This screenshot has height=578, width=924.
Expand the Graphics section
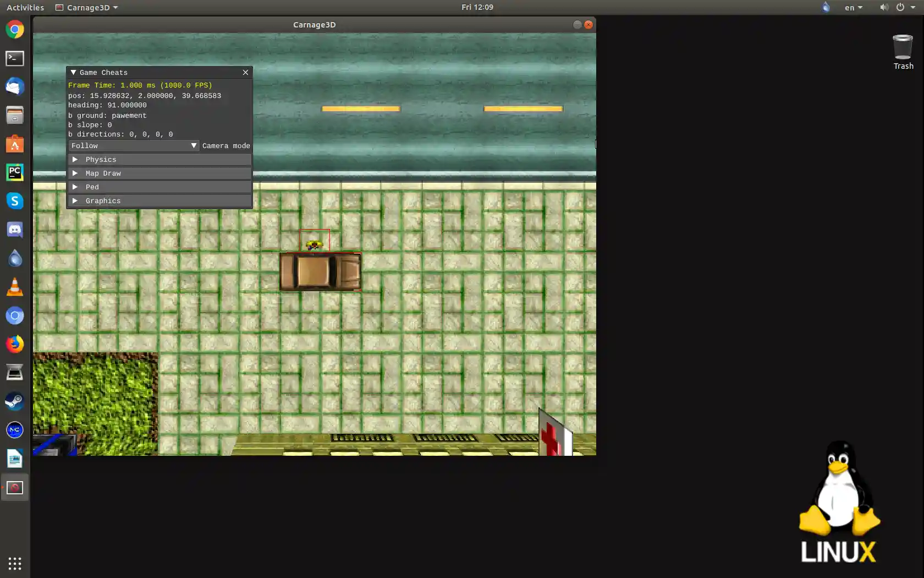[x=102, y=200]
